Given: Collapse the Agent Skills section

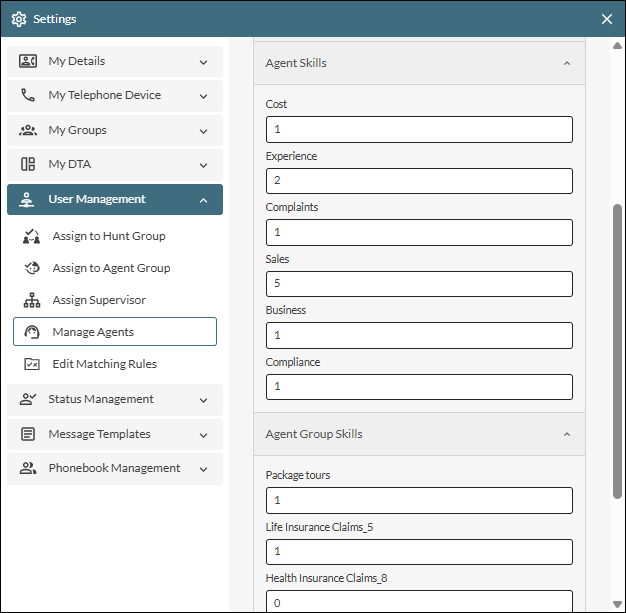Looking at the screenshot, I should [x=567, y=63].
